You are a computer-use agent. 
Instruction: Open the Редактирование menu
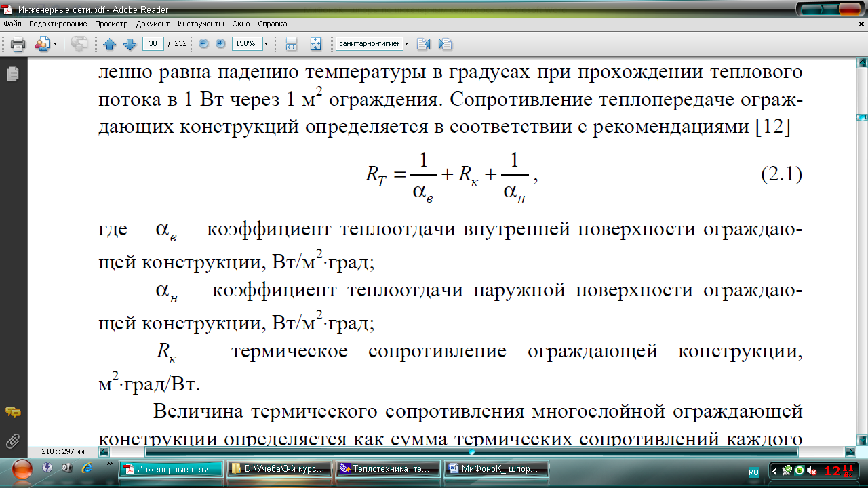point(58,24)
